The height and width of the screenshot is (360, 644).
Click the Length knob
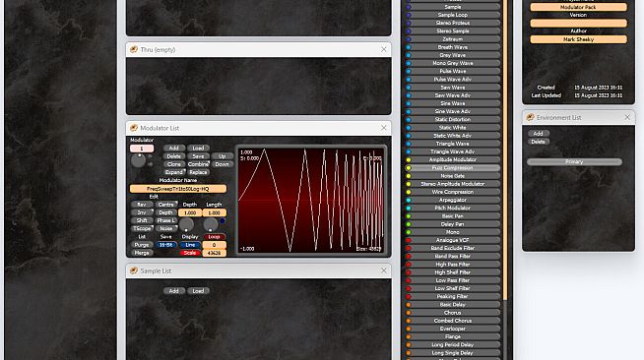211,224
